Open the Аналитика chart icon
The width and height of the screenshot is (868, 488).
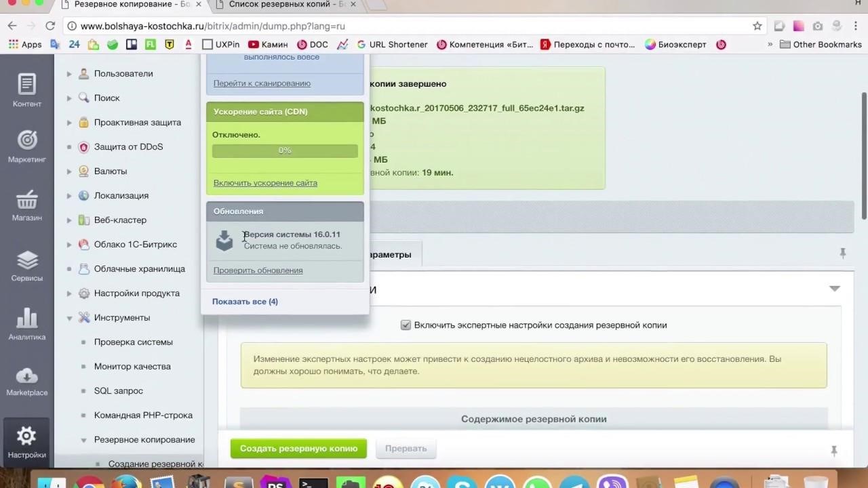(x=27, y=318)
